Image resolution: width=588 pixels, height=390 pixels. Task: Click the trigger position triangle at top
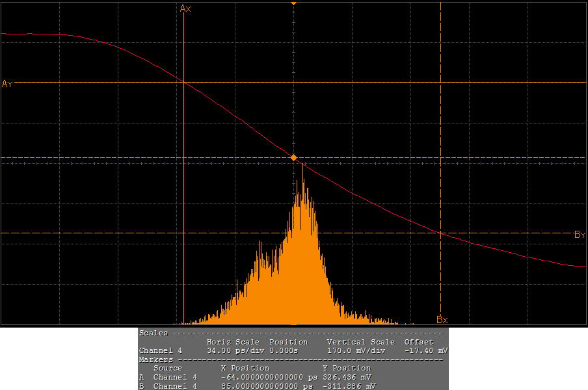point(293,4)
